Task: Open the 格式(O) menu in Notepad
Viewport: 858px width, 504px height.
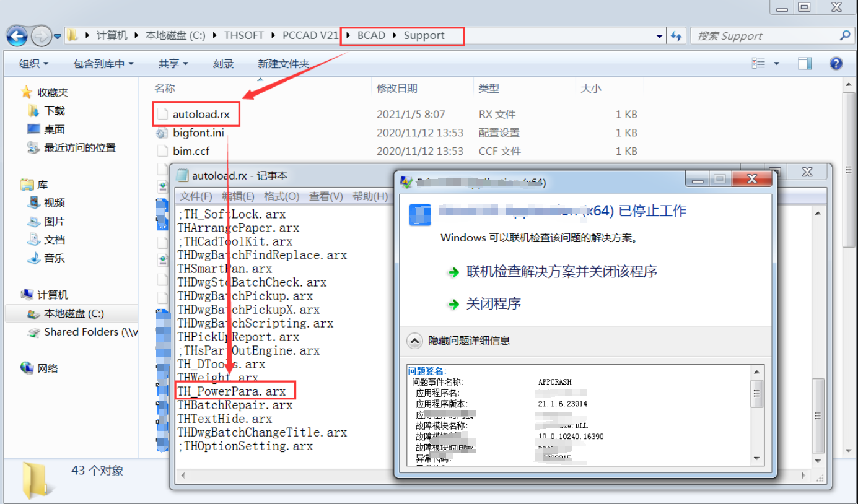Action: coord(281,196)
